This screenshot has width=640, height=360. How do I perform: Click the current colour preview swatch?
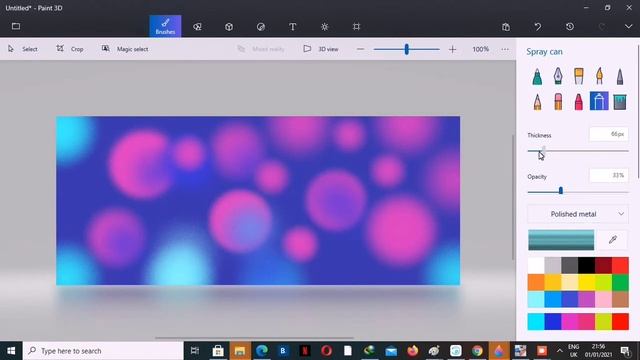[x=561, y=240]
